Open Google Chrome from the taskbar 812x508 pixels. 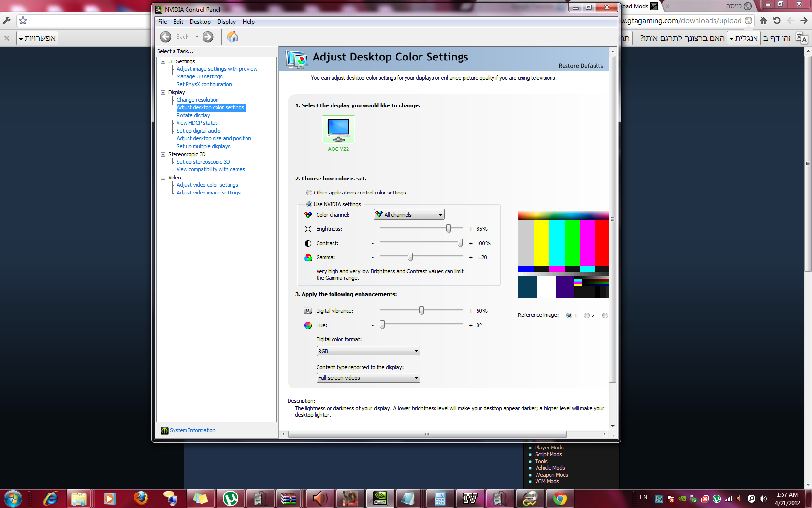coord(560,498)
